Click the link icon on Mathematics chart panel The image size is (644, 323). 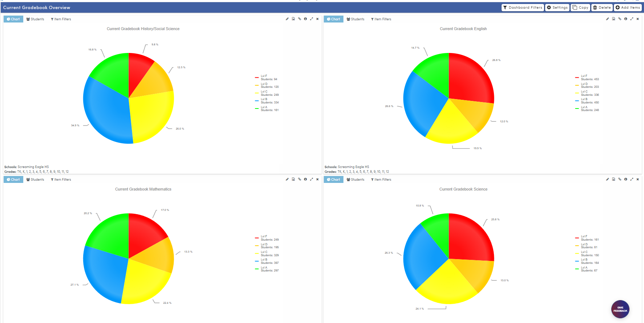point(299,179)
